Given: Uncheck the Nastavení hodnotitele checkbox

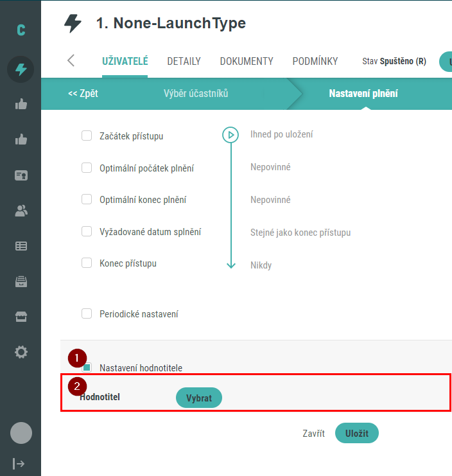Looking at the screenshot, I should click(87, 367).
